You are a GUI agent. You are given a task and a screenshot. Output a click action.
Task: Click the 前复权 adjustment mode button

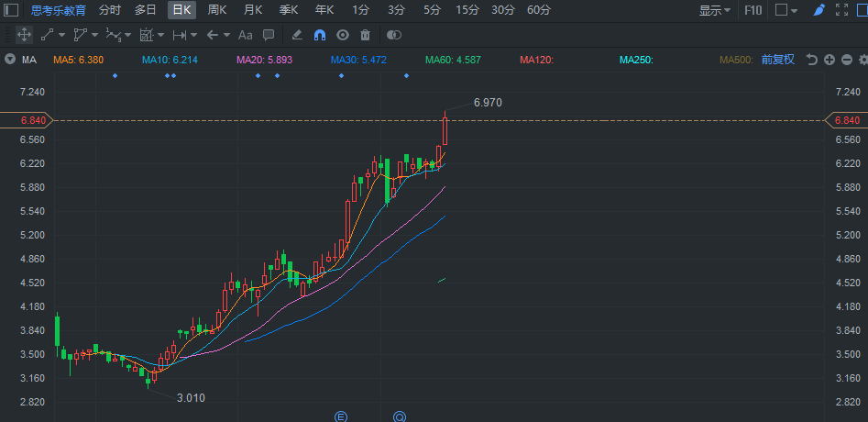tap(778, 60)
